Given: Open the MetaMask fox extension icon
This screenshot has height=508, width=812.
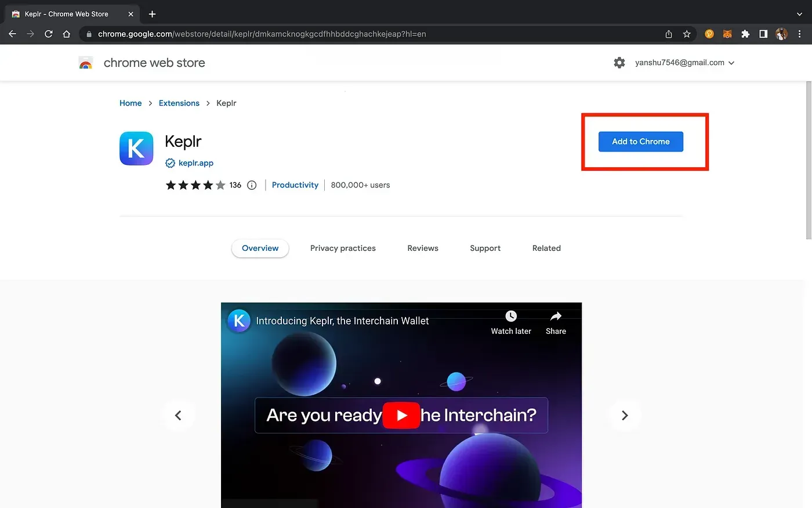Looking at the screenshot, I should point(727,34).
